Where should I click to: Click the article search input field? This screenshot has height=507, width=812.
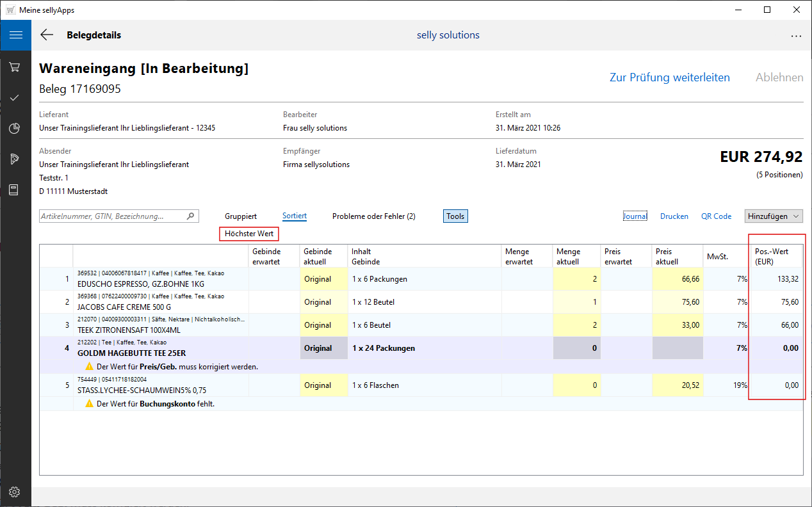click(111, 216)
